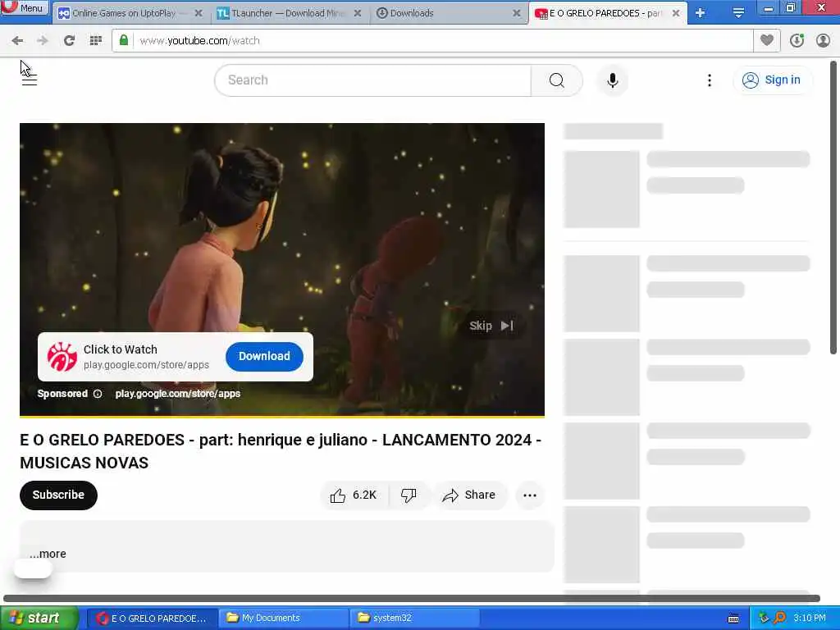Open the browser downloads icon
This screenshot has height=630, width=840.
pyautogui.click(x=797, y=40)
